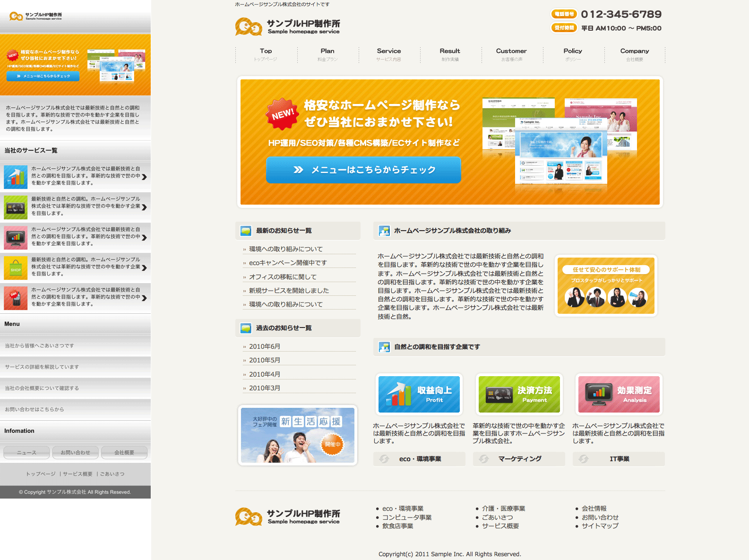Screen dimensions: 749x560
Task: Expand the first sidebar service arrow
Action: coord(144,177)
